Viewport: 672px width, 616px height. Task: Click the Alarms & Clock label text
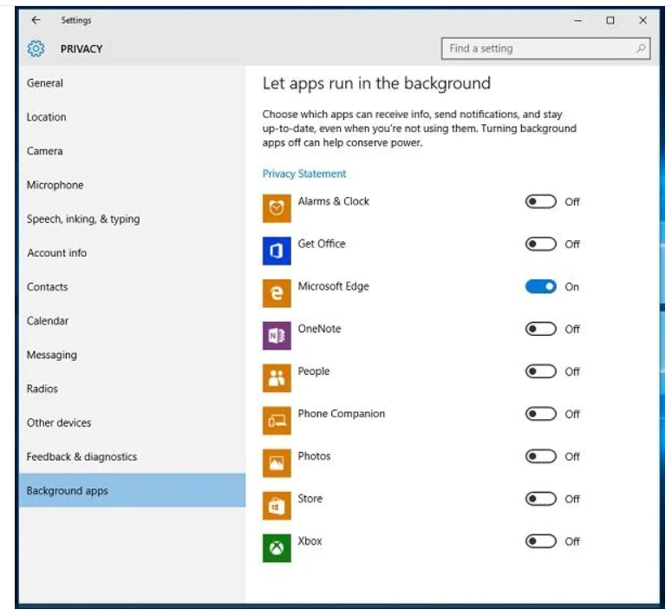click(334, 201)
